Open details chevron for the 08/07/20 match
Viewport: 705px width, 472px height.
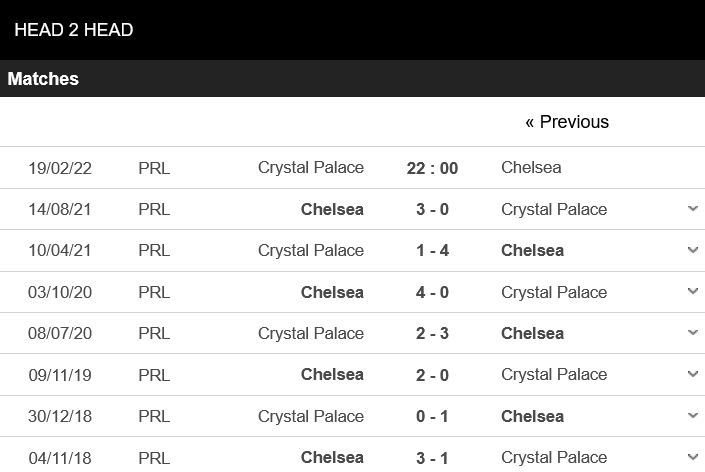[x=692, y=333]
